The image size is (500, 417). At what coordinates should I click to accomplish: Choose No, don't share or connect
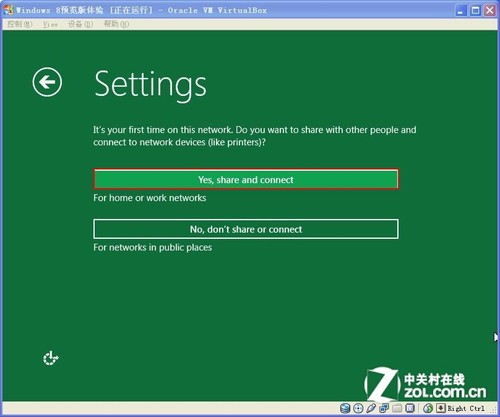246,229
